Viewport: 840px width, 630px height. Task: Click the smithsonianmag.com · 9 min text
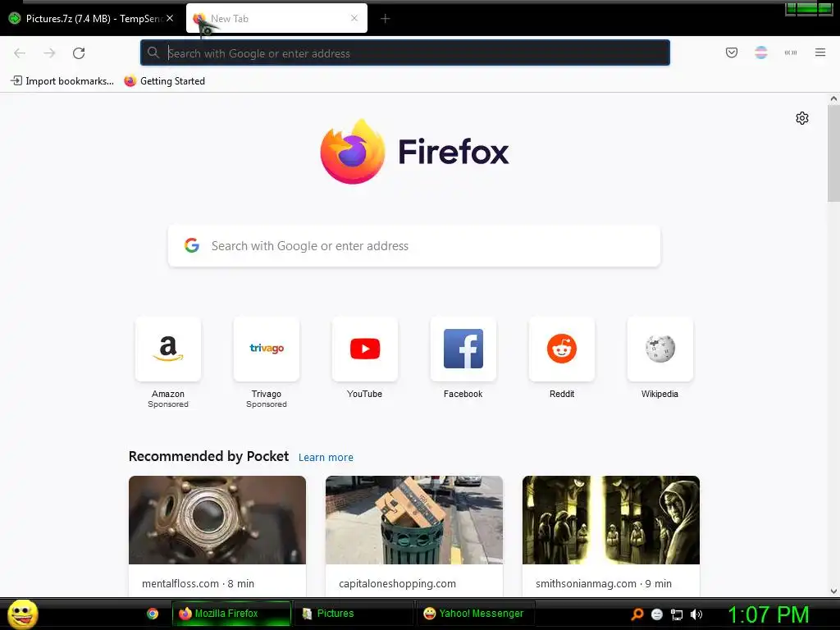point(603,583)
